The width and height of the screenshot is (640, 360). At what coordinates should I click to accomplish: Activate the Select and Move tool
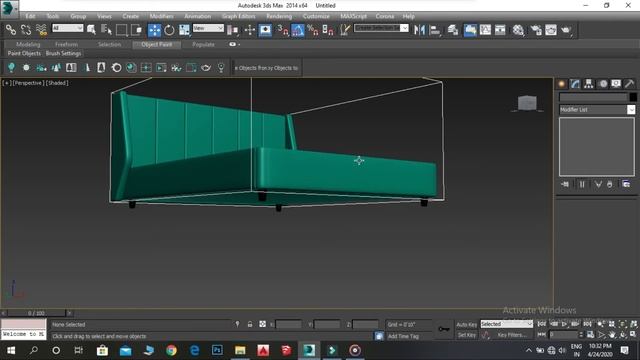(154, 30)
